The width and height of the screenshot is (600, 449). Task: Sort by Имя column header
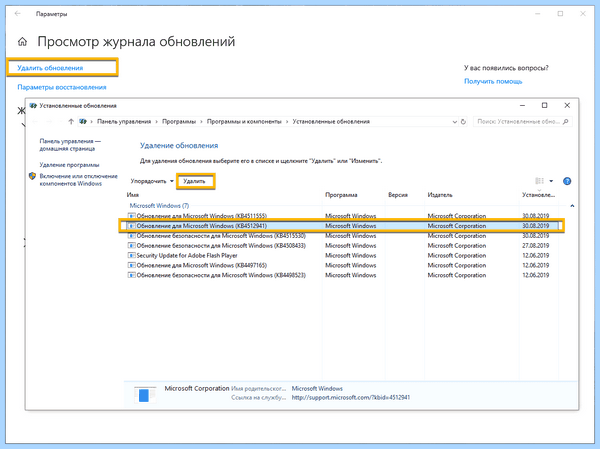pos(133,195)
